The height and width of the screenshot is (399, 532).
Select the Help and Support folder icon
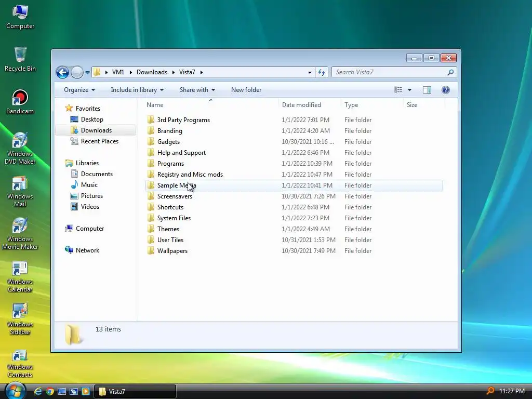151,153
